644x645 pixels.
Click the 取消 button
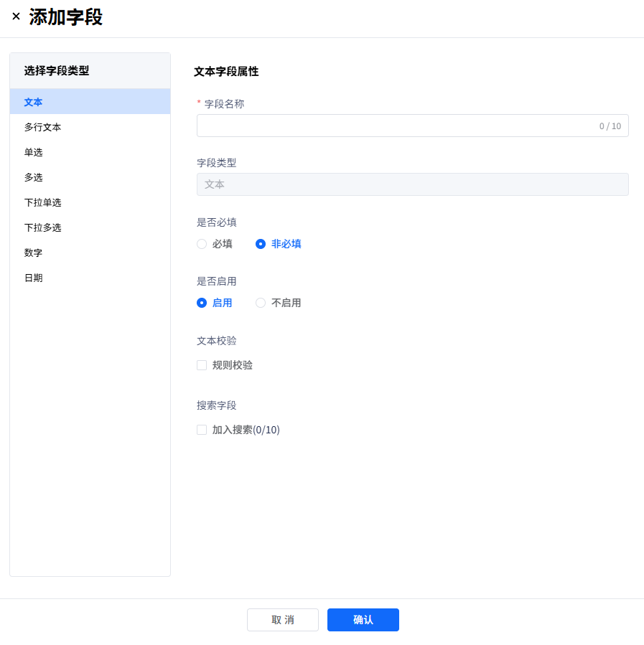(x=282, y=620)
